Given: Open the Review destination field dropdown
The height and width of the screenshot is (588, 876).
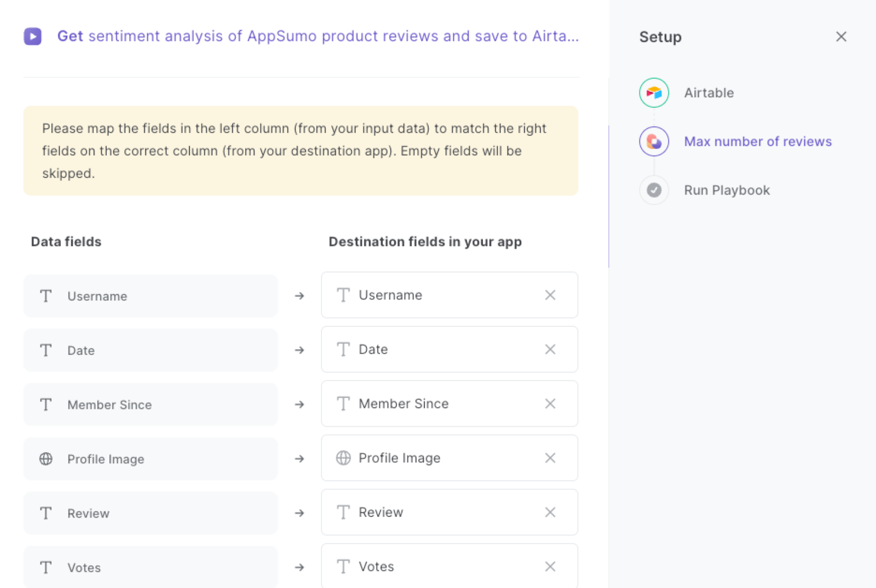Looking at the screenshot, I should tap(449, 511).
